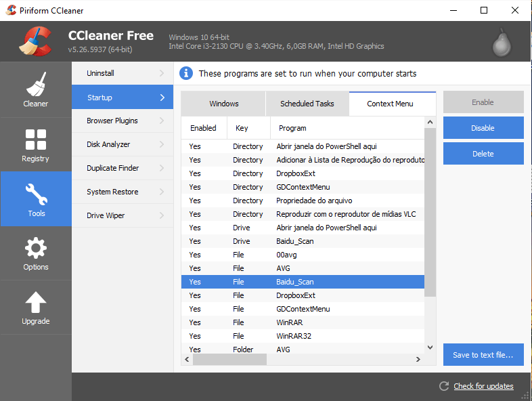Open Disk Analyzer
Screen dimensions: 532x401
[123, 144]
